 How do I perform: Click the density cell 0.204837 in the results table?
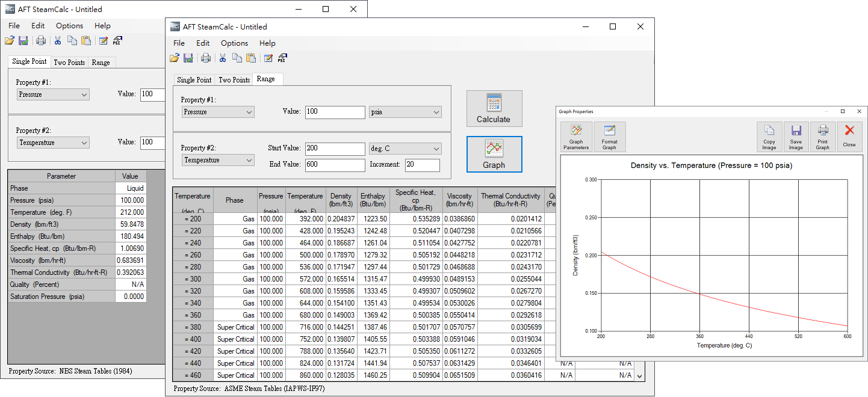click(341, 219)
